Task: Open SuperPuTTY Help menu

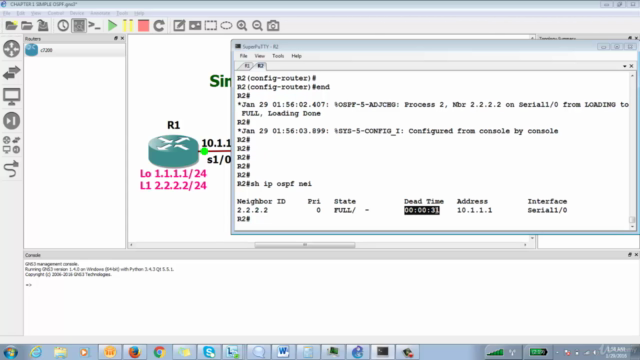Action: (296, 56)
